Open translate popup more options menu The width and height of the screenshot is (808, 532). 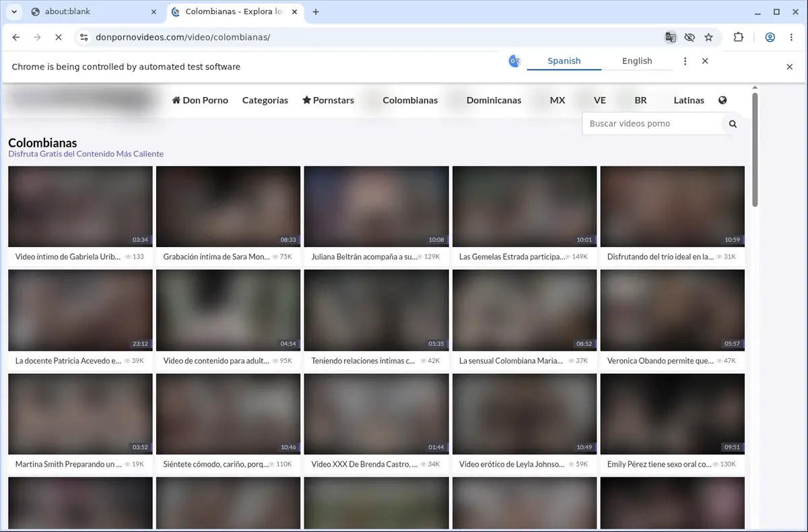pos(685,61)
